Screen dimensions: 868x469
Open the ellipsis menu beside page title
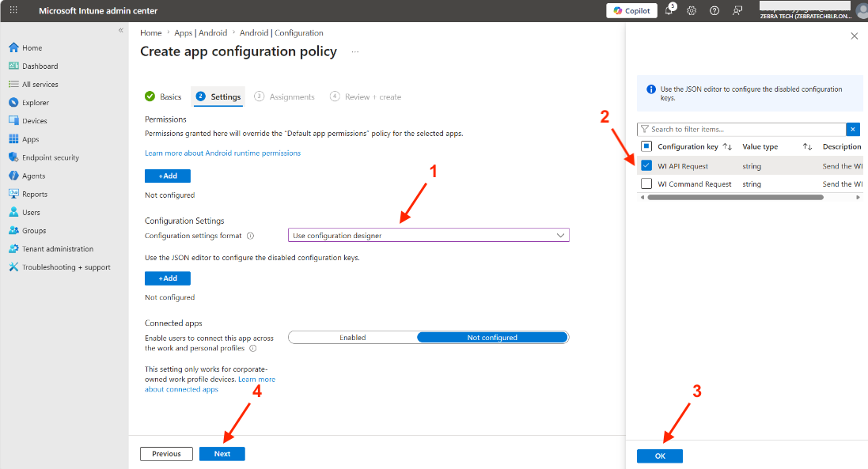click(354, 51)
